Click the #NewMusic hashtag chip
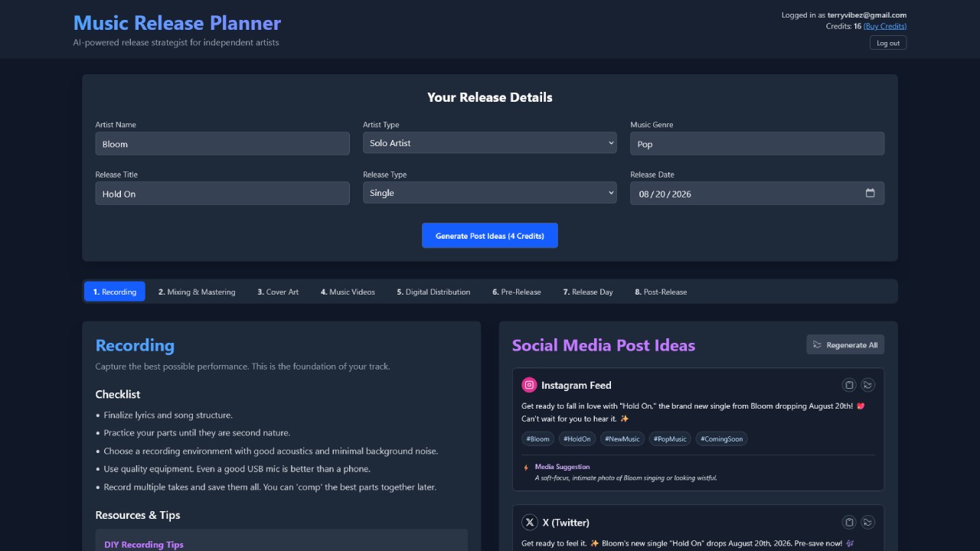980x551 pixels. pos(622,439)
